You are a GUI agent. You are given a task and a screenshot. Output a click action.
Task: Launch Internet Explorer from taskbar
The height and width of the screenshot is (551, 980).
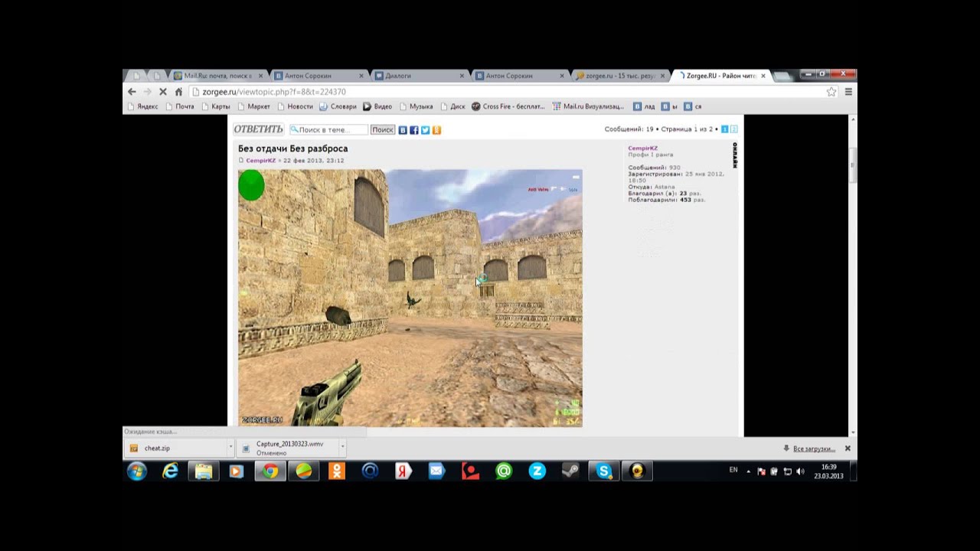[170, 471]
